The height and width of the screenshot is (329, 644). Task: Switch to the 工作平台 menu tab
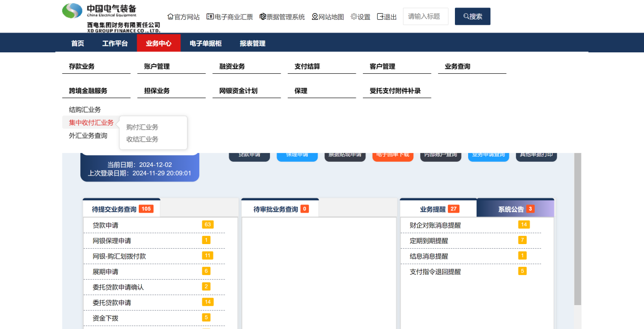click(115, 43)
